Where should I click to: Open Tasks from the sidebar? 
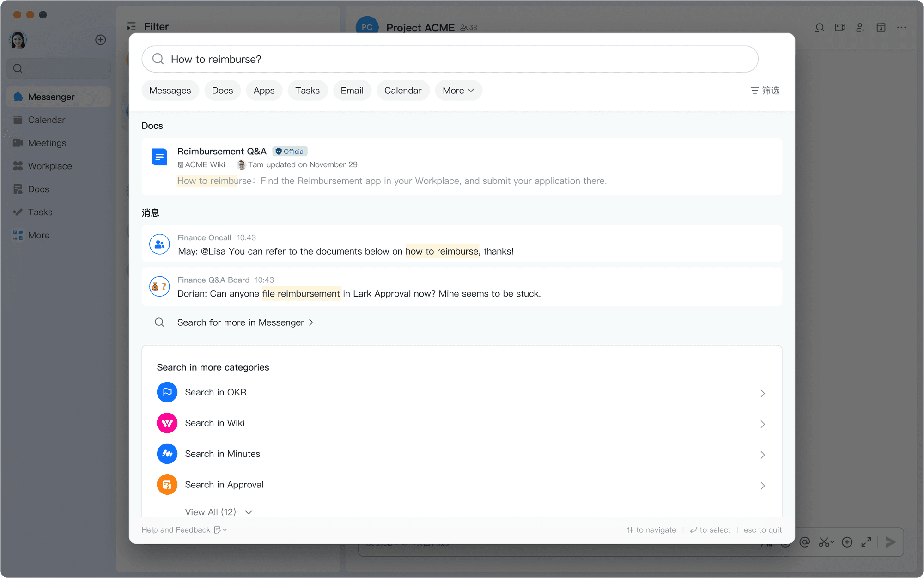39,212
